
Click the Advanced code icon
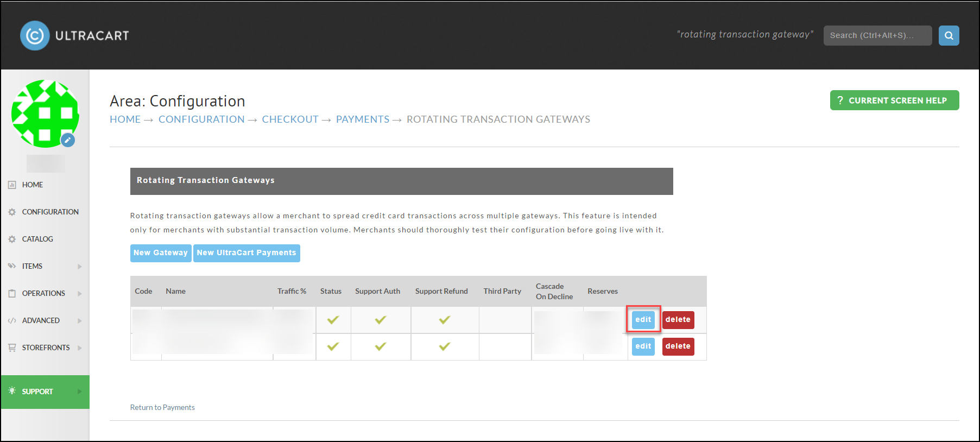12,320
